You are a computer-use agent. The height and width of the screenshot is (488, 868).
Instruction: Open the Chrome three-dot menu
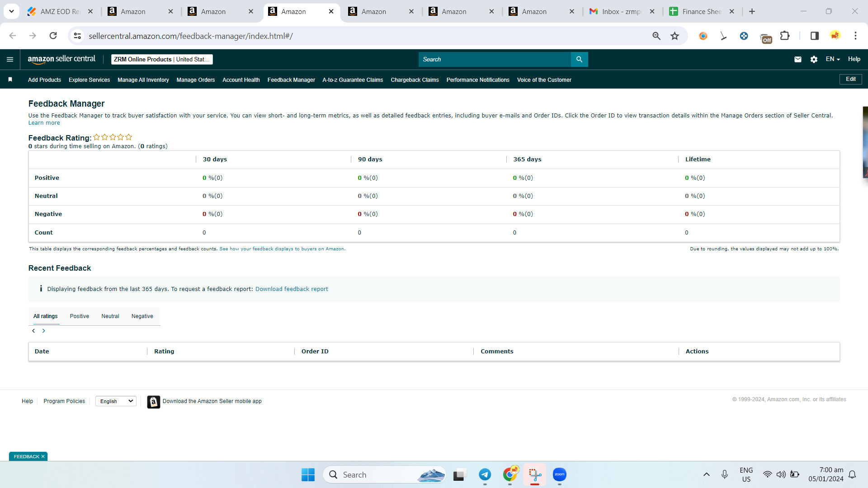pyautogui.click(x=855, y=36)
